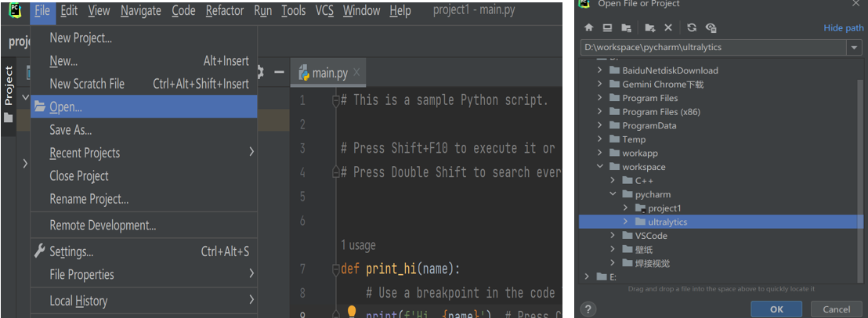868x318 pixels.
Task: Expand the VSCode folder
Action: tap(613, 236)
